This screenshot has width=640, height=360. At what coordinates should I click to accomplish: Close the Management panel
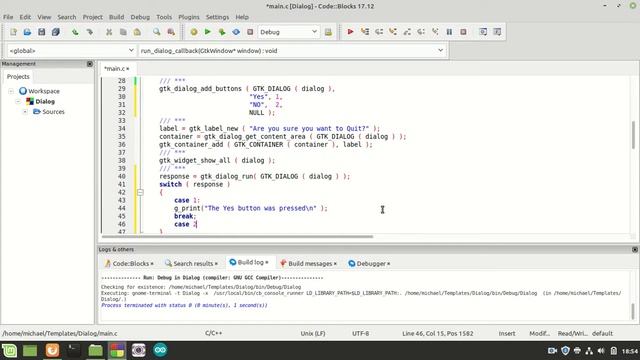[x=90, y=64]
